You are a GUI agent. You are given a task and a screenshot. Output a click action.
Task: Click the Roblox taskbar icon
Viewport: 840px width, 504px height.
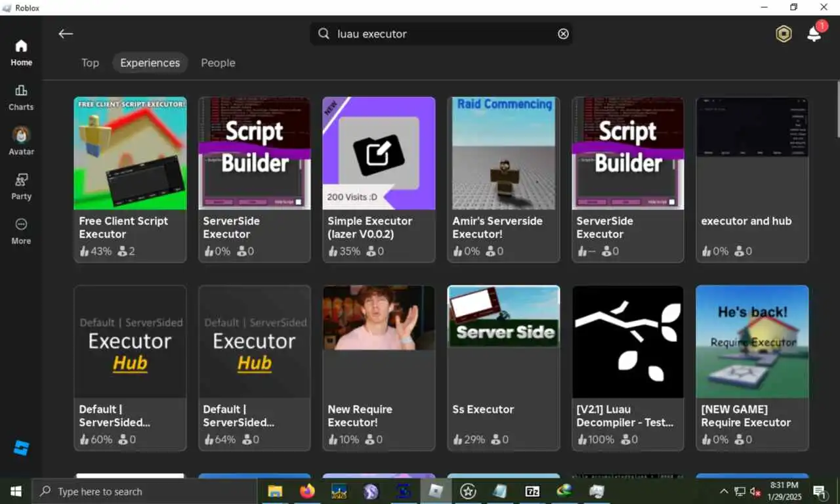pos(436,491)
